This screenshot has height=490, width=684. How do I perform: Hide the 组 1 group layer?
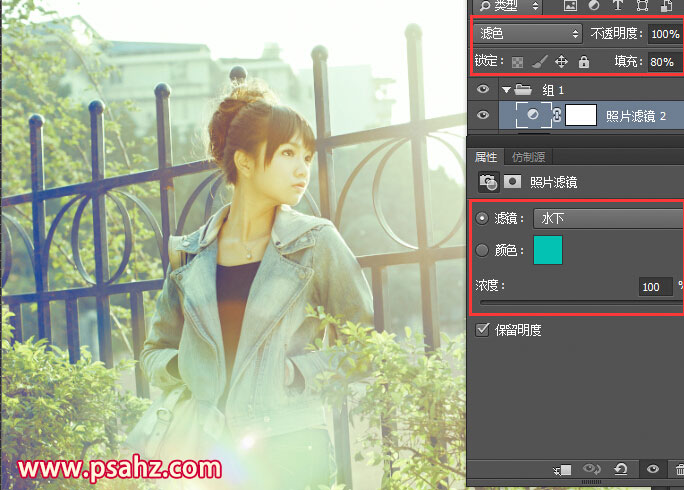point(483,89)
